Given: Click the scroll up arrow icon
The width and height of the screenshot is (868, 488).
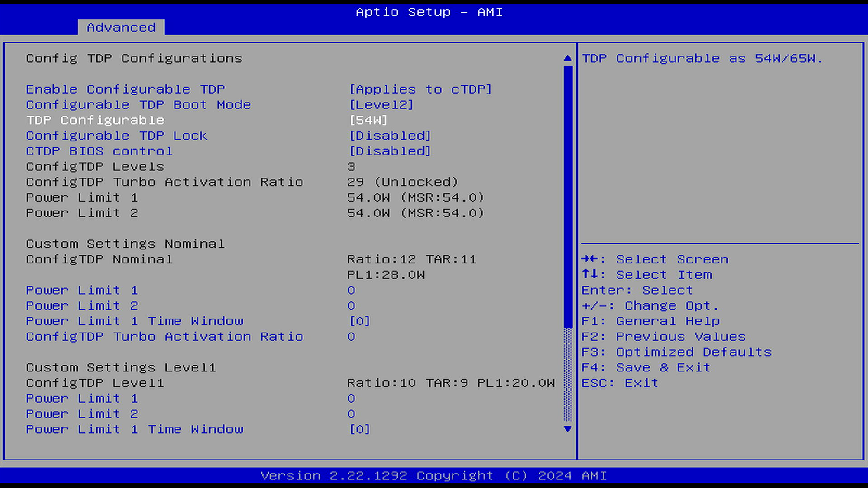Looking at the screenshot, I should coord(568,58).
